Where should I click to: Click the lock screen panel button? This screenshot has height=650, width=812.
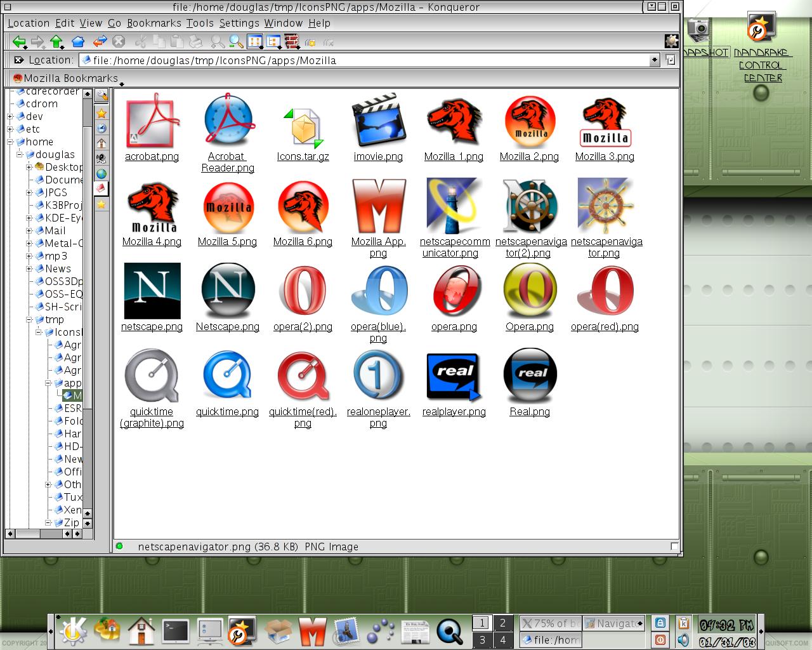pos(660,623)
